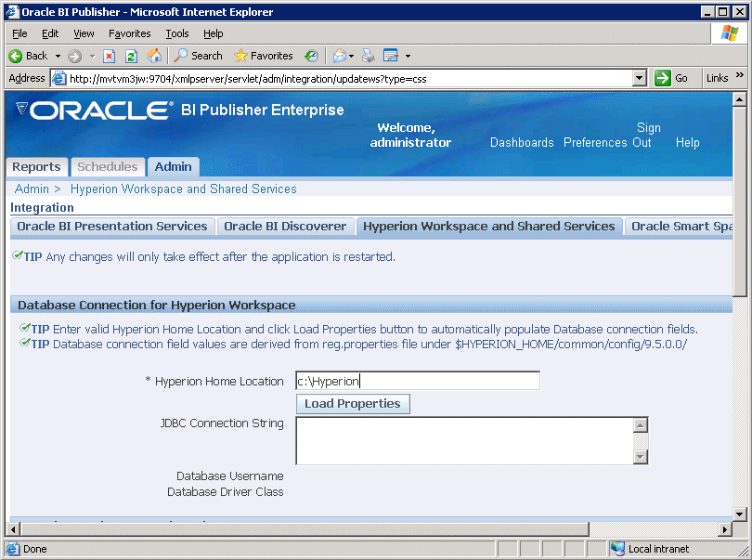The height and width of the screenshot is (560, 752).
Task: Expand the Links toolbar chevron
Action: click(740, 75)
